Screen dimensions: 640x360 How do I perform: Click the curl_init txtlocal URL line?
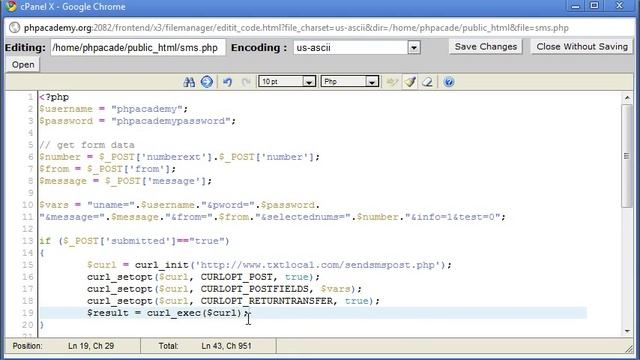pyautogui.click(x=269, y=265)
